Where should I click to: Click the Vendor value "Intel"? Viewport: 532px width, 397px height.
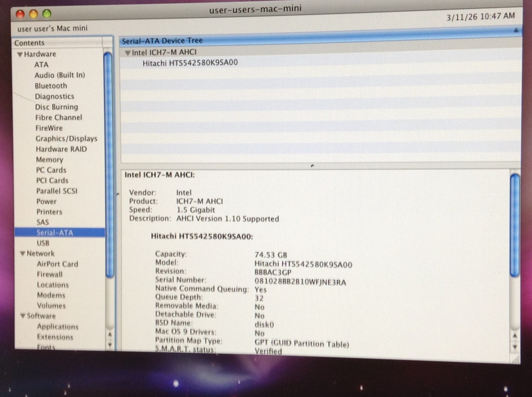pos(184,193)
